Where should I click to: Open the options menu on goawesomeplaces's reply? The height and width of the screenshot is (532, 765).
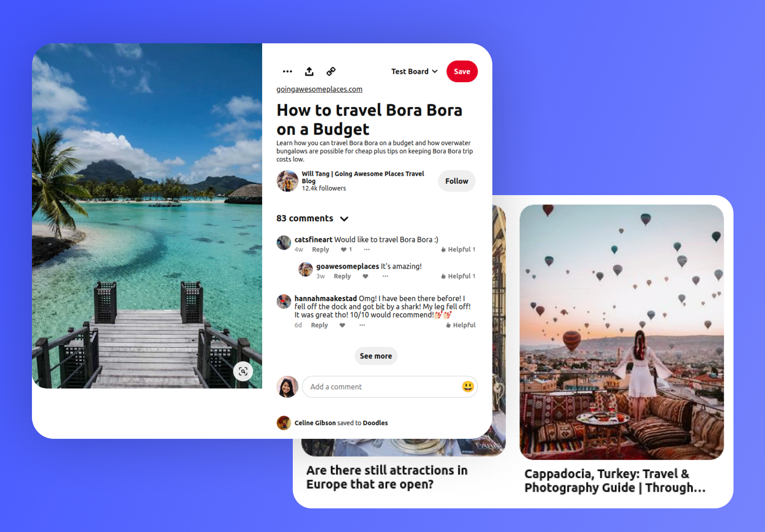pyautogui.click(x=386, y=276)
